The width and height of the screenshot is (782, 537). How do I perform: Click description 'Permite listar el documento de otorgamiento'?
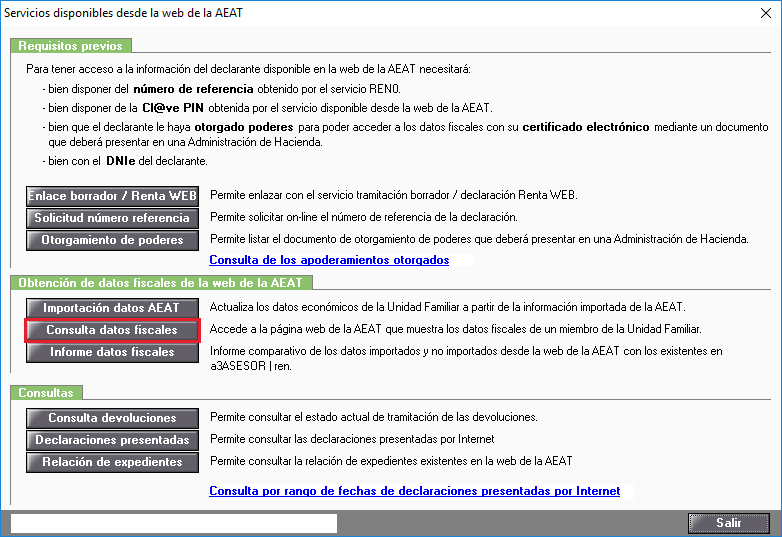tap(479, 239)
